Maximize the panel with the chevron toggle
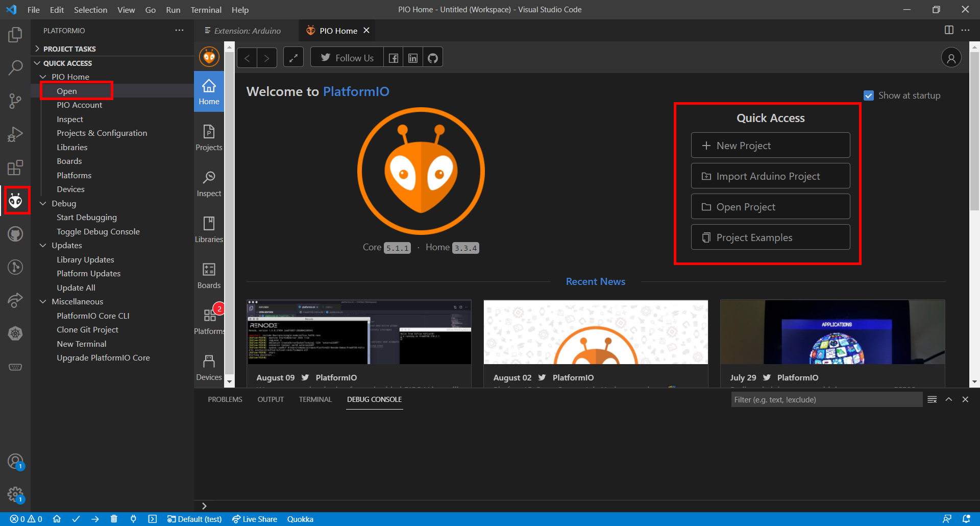The height and width of the screenshot is (526, 980). (x=948, y=399)
